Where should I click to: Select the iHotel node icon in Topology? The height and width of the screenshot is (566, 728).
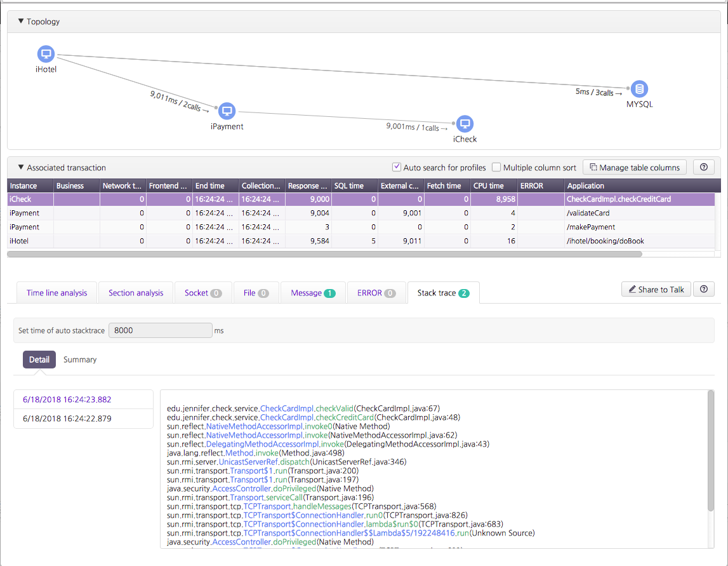45,54
